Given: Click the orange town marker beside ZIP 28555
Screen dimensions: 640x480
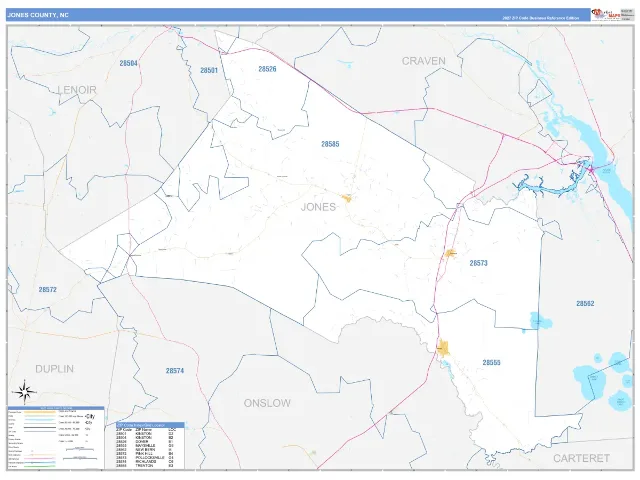Looking at the screenshot, I should click(443, 349).
